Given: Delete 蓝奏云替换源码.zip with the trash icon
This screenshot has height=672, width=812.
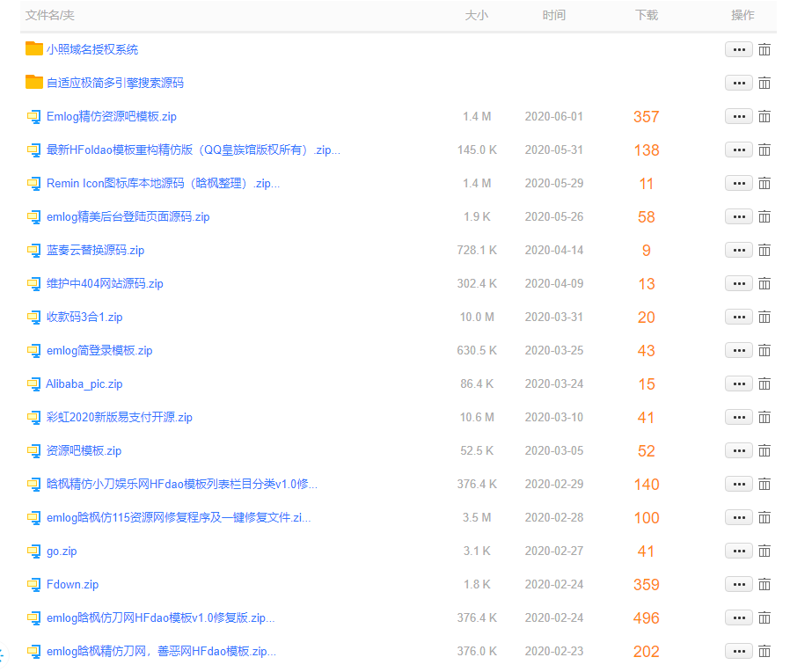Looking at the screenshot, I should click(x=764, y=250).
